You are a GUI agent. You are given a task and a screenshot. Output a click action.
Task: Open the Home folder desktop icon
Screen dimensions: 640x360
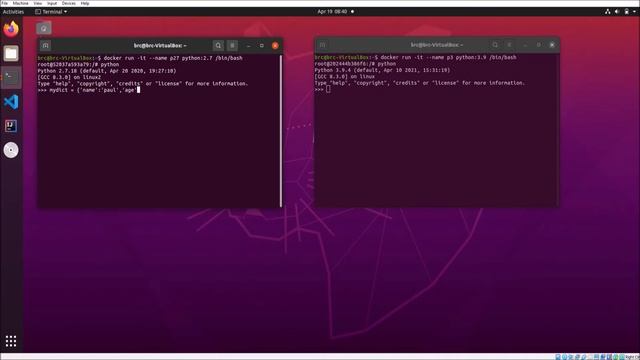tap(44, 28)
